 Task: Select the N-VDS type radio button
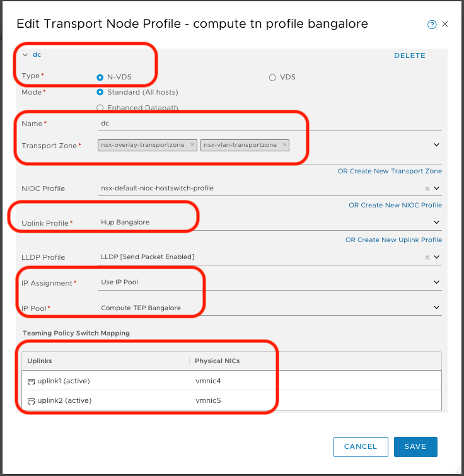100,78
